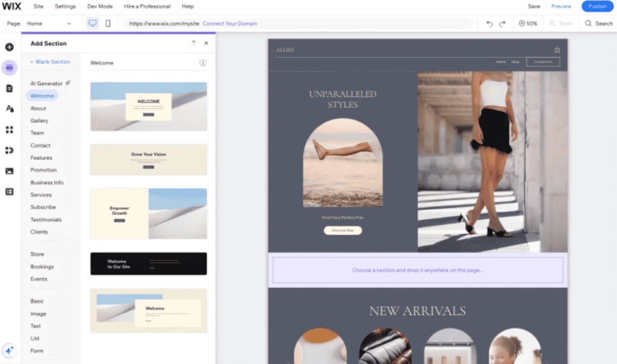Open the Pages & Menu sidebar icon
The image size is (617, 364).
10,89
